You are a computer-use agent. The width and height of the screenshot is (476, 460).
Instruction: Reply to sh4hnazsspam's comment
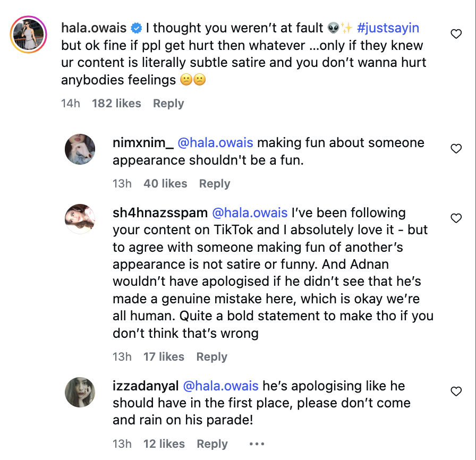pos(212,357)
